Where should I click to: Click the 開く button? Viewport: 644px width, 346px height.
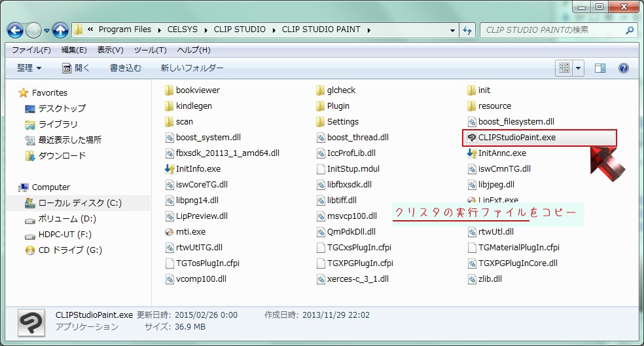pyautogui.click(x=76, y=68)
